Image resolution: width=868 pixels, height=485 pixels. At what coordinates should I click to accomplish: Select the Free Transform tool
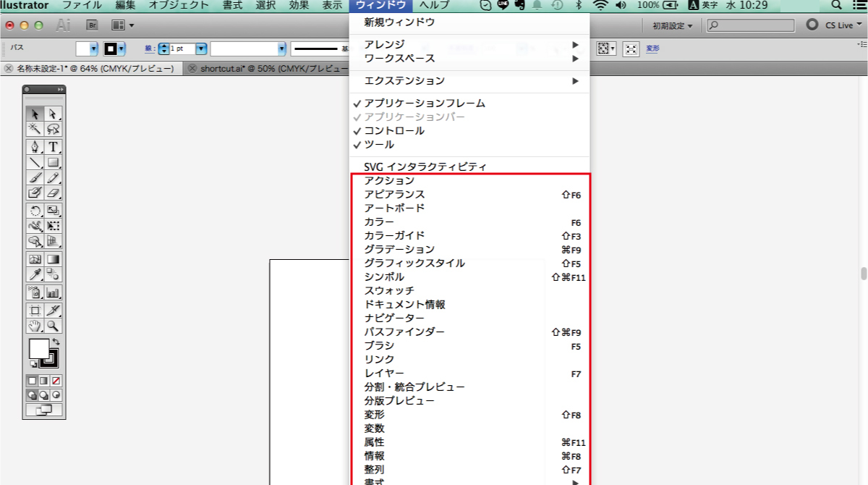[x=54, y=226]
